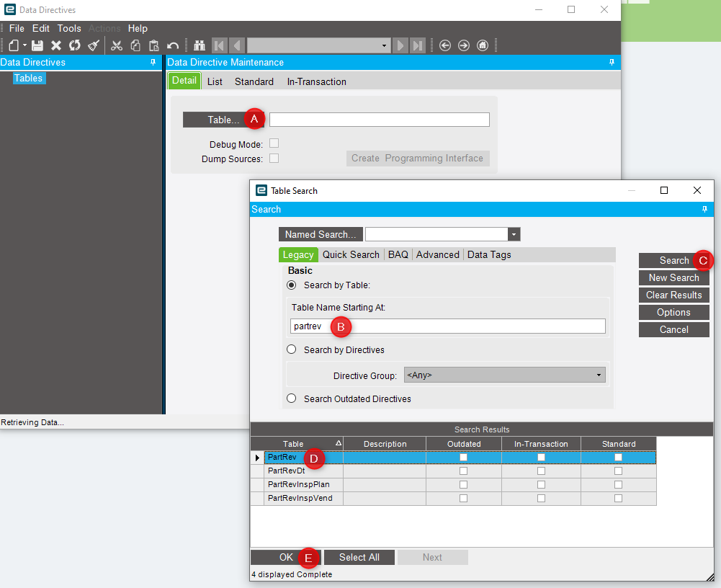This screenshot has width=721, height=588.
Task: Enable the Debug Mode checkbox
Action: coord(274,143)
